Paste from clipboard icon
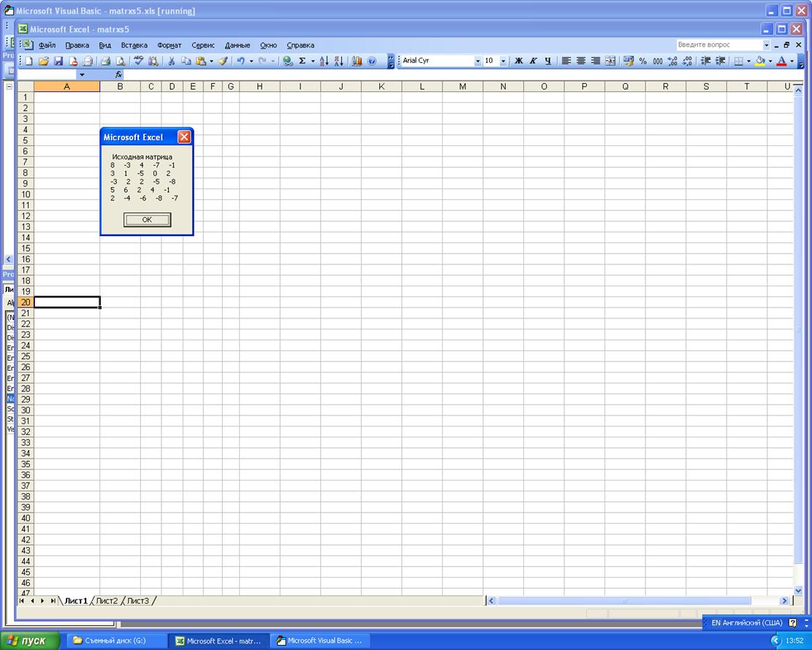The height and width of the screenshot is (650, 812). tap(200, 61)
